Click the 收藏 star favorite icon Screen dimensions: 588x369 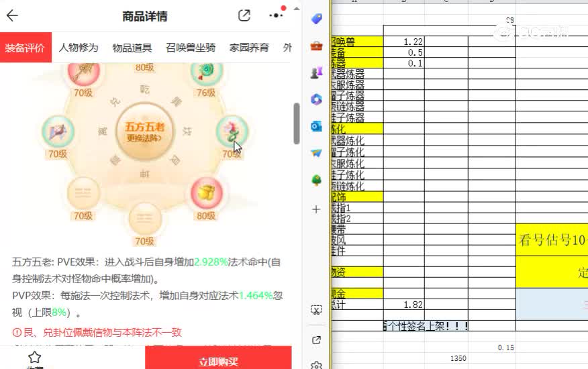click(x=34, y=357)
